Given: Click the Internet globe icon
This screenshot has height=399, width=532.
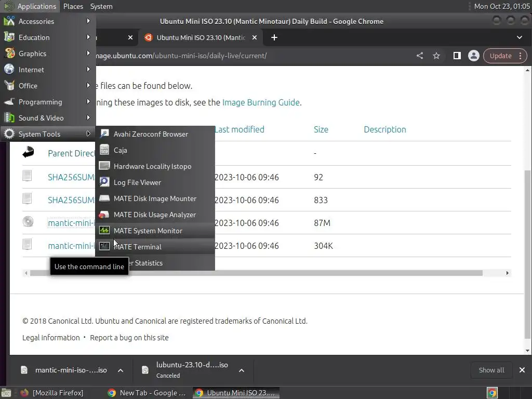Looking at the screenshot, I should click(x=9, y=70).
